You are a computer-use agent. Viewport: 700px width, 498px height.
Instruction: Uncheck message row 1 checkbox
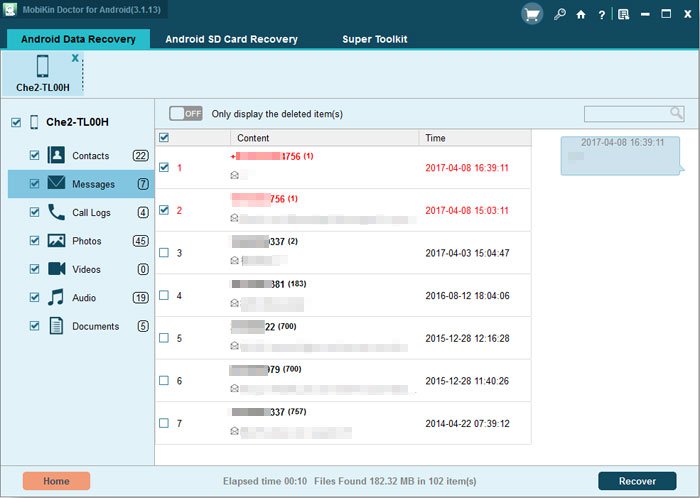pyautogui.click(x=164, y=167)
